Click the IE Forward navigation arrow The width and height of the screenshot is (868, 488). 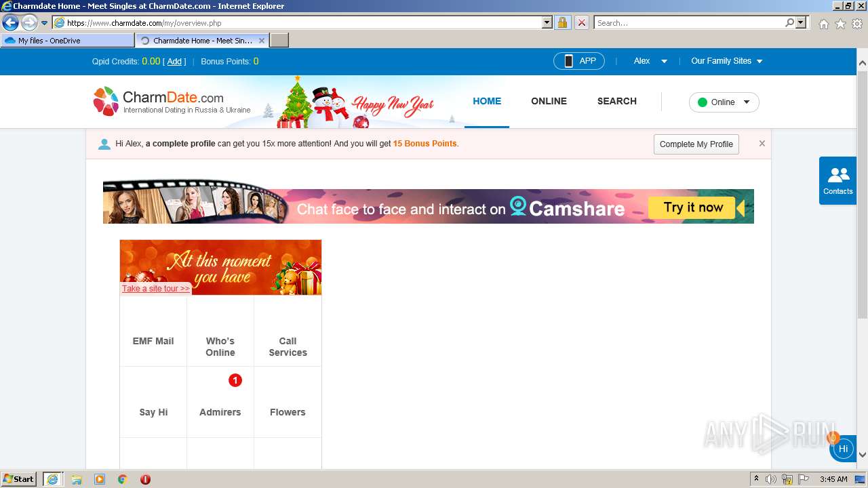click(x=29, y=23)
